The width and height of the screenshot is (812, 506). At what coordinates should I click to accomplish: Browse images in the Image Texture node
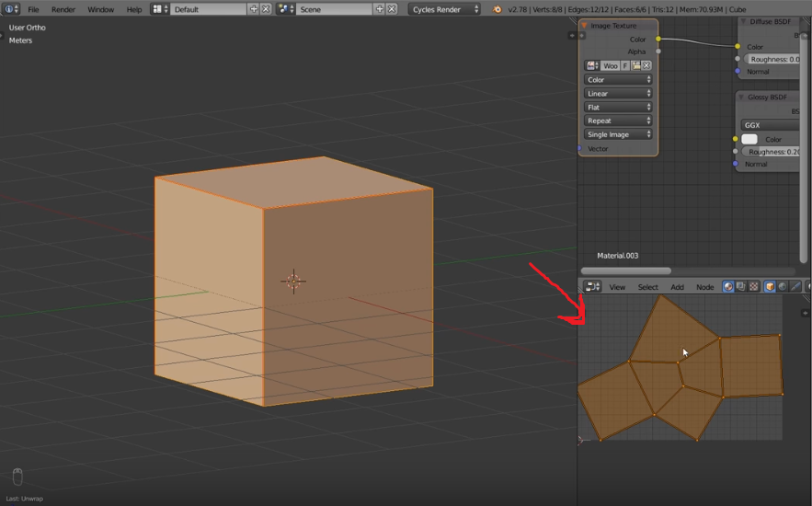591,65
